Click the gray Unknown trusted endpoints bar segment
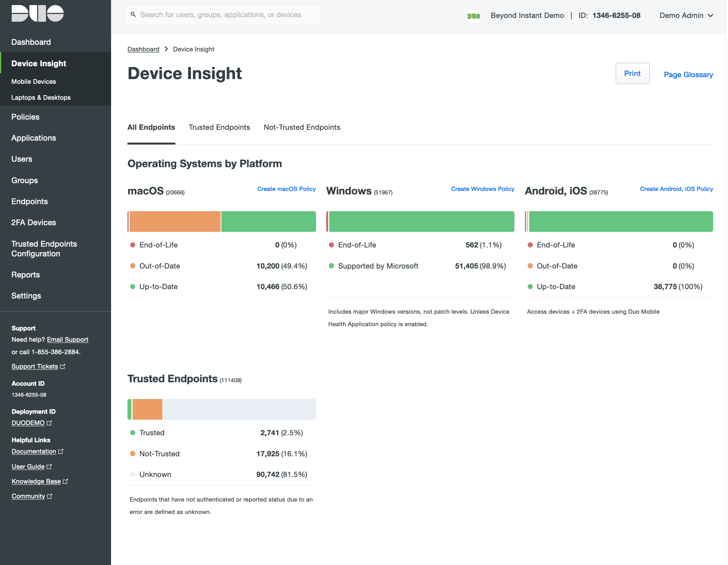This screenshot has width=728, height=565. point(239,410)
